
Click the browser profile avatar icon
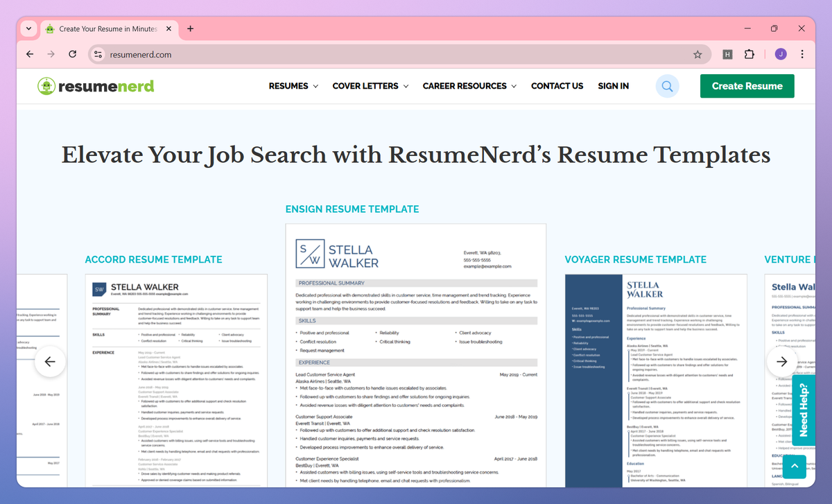pyautogui.click(x=780, y=54)
